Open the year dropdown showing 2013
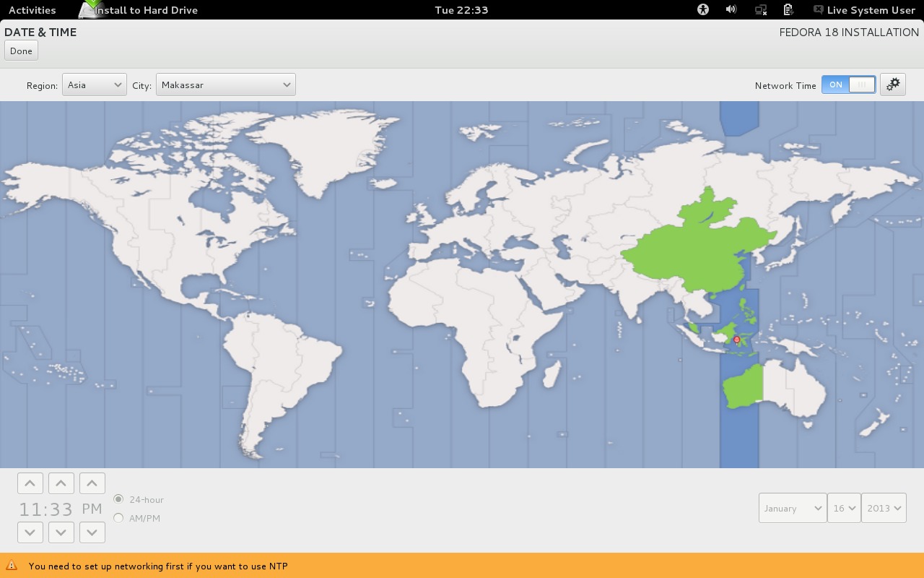924x578 pixels. tap(884, 508)
